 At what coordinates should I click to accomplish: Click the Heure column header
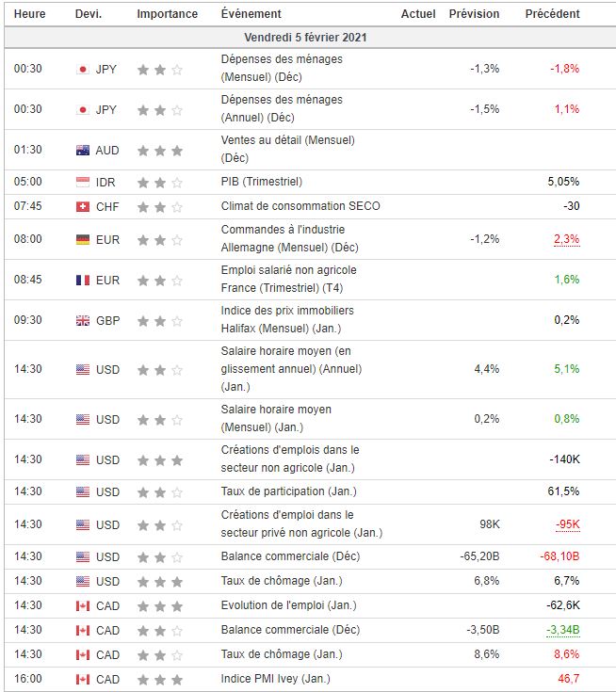coord(29,14)
